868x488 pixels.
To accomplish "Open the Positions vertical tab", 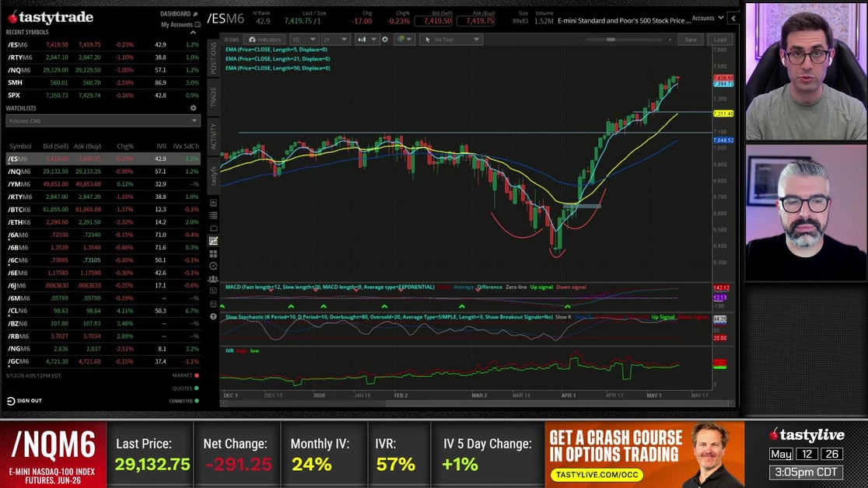I will (214, 58).
